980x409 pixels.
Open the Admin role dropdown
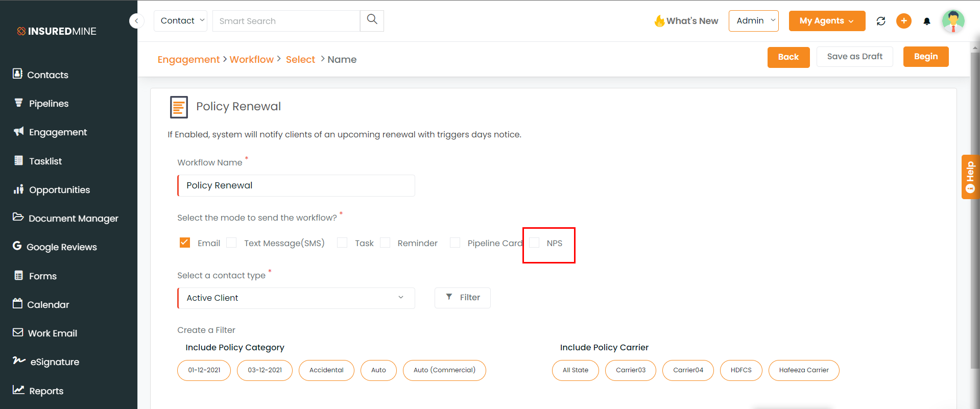pos(753,21)
